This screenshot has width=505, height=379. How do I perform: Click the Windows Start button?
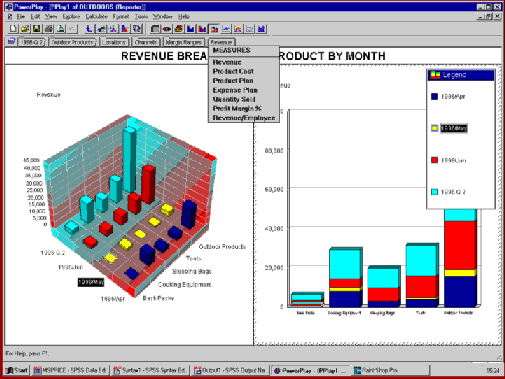pyautogui.click(x=17, y=370)
